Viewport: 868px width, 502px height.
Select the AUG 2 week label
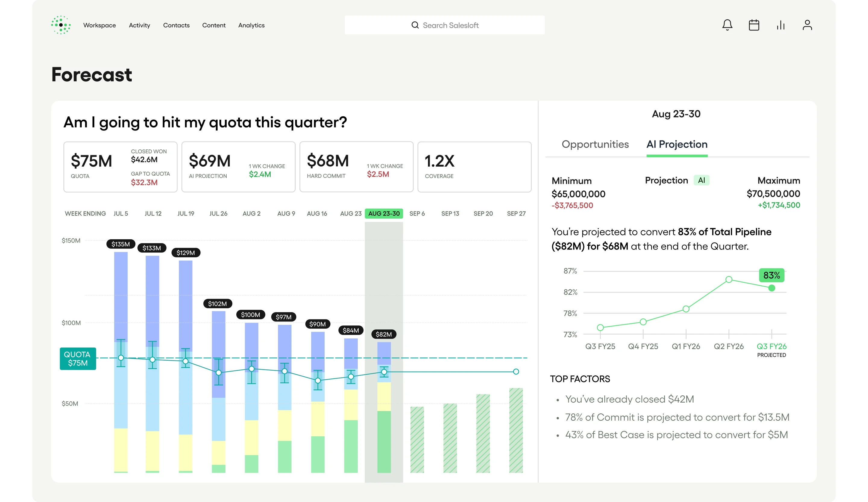click(251, 213)
